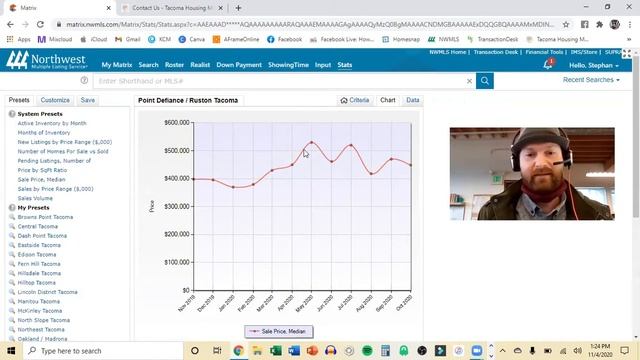The width and height of the screenshot is (640, 360).
Task: Collapse the My Presets group
Action: coord(12,207)
